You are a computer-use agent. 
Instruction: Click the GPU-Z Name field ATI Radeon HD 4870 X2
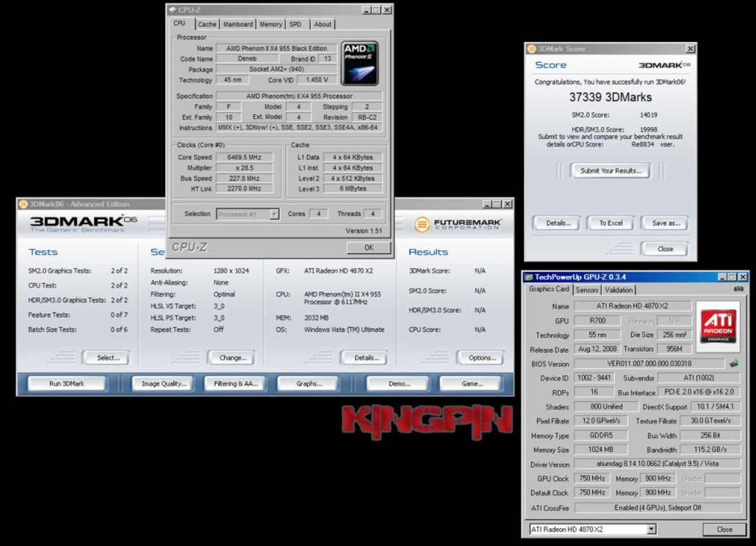point(632,306)
